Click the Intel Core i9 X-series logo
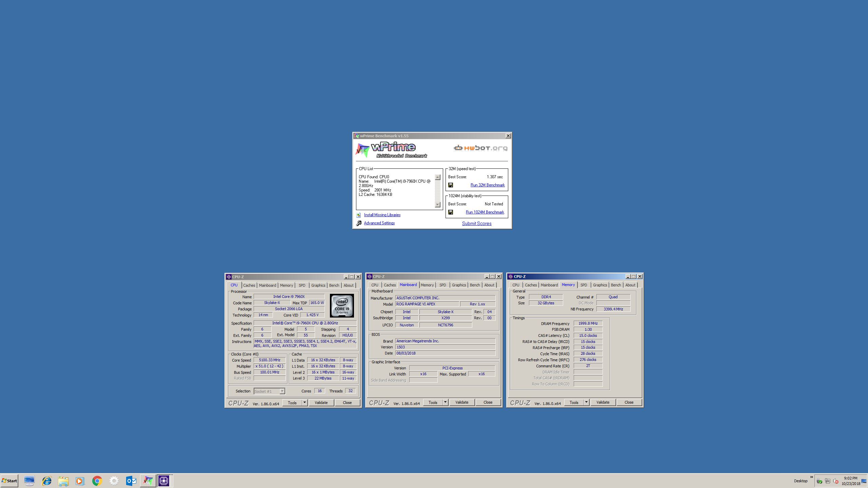This screenshot has width=868, height=488. click(x=342, y=305)
